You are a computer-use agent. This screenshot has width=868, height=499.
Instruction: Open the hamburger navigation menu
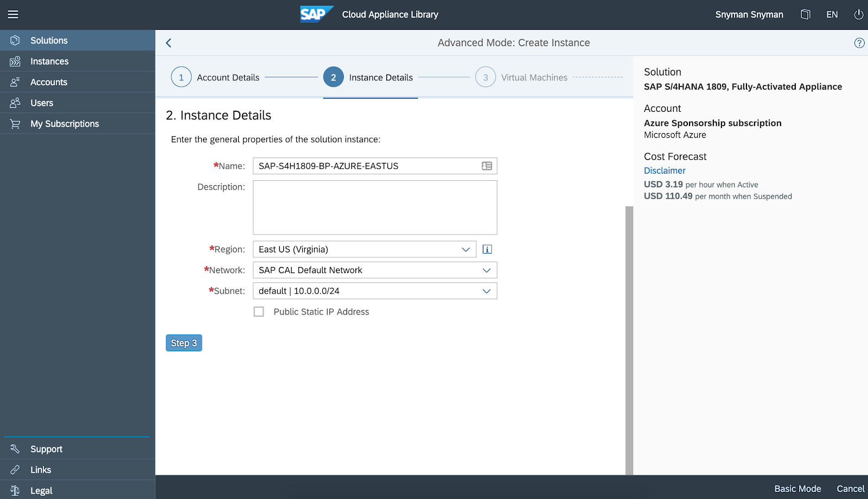(13, 15)
